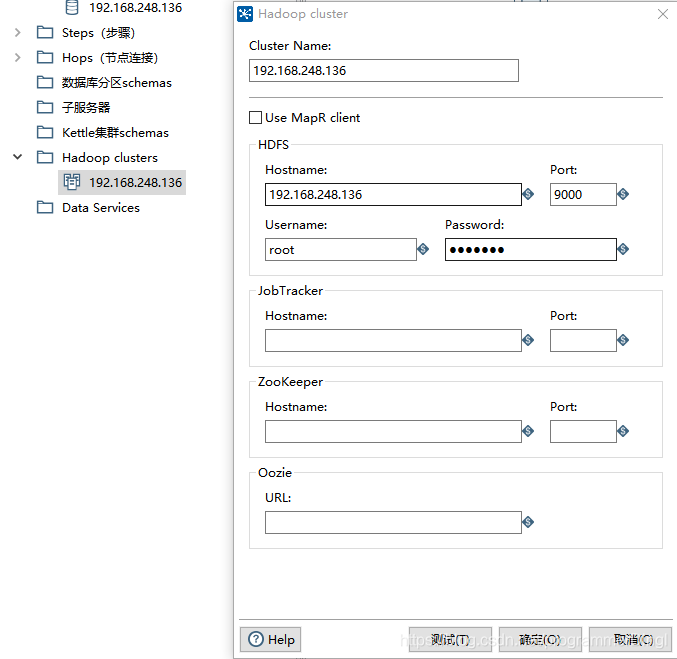
Task: Close the Hadoop cluster dialog
Action: pyautogui.click(x=663, y=14)
